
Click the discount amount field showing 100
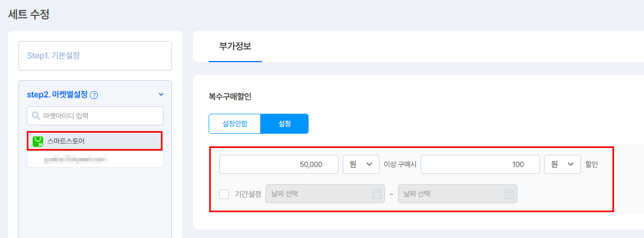480,164
